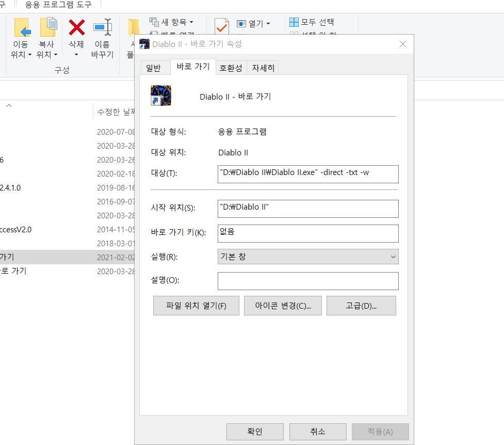Select the row dated 2018-03-01

(x=67, y=244)
